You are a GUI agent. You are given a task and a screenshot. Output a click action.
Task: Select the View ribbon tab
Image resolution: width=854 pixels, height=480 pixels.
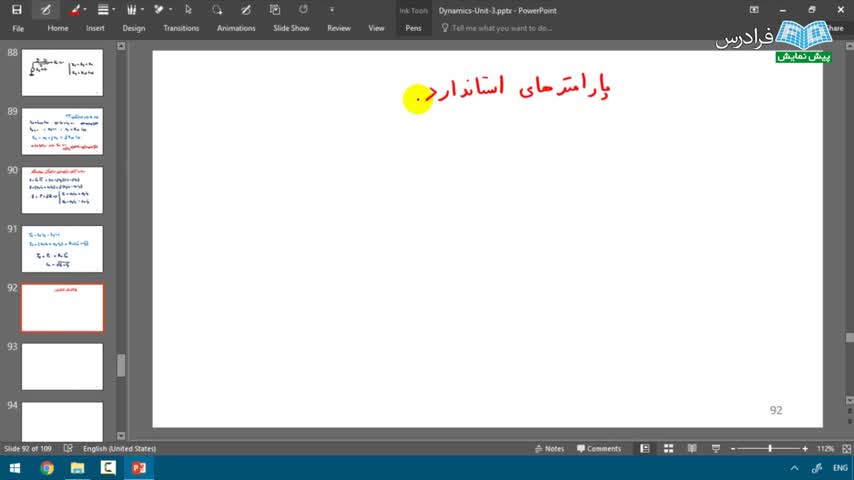376,28
